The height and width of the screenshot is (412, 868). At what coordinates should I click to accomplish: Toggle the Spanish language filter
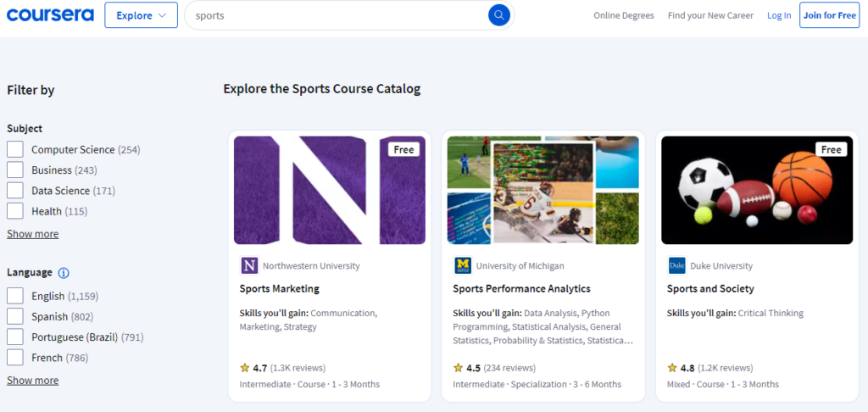(15, 317)
